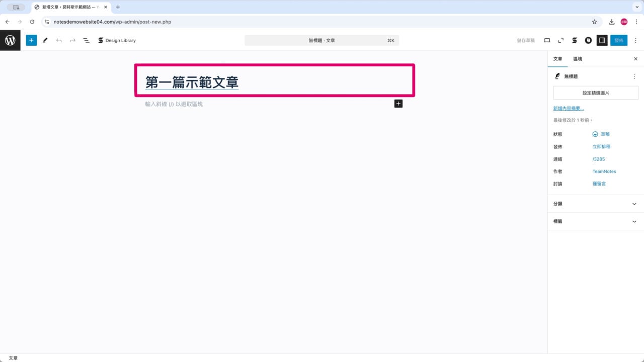Switch to the 區塊 tab
This screenshot has height=362, width=644.
[x=577, y=59]
